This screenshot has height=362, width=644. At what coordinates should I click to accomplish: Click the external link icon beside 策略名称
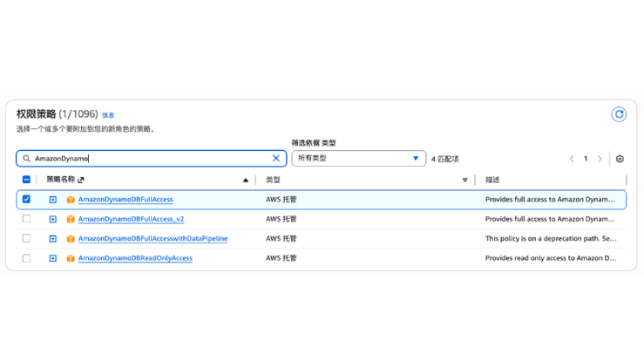[81, 180]
